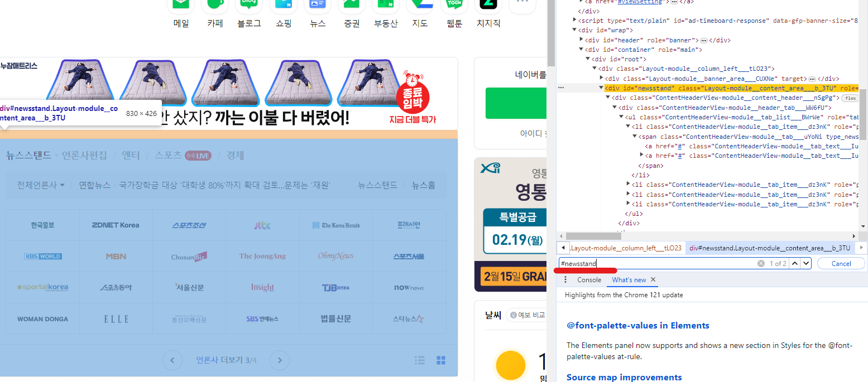
Task: Click the 스타뉴스 press logo
Action: tap(409, 319)
